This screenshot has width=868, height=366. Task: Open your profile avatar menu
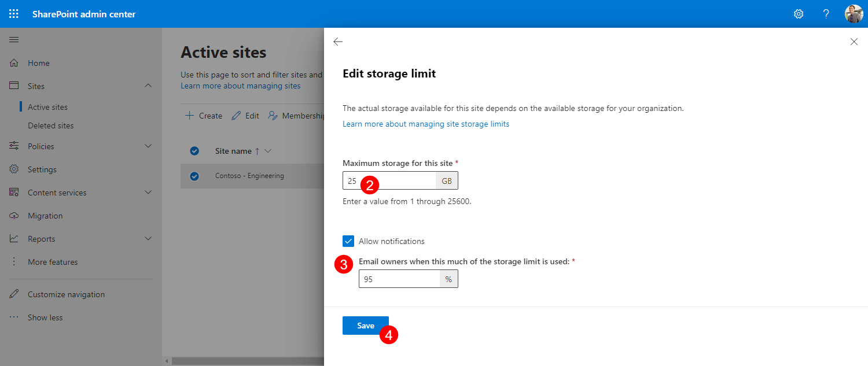pos(854,13)
